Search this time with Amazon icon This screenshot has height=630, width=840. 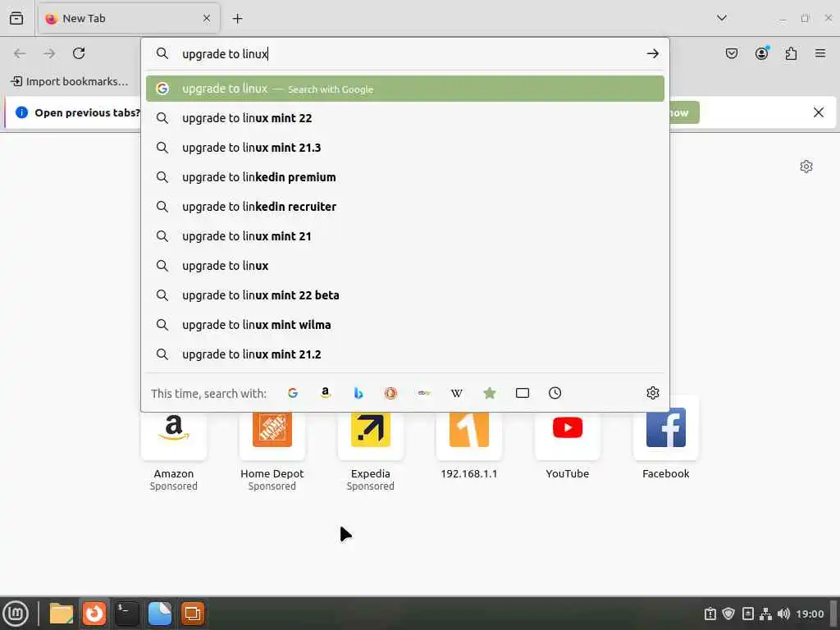click(325, 393)
